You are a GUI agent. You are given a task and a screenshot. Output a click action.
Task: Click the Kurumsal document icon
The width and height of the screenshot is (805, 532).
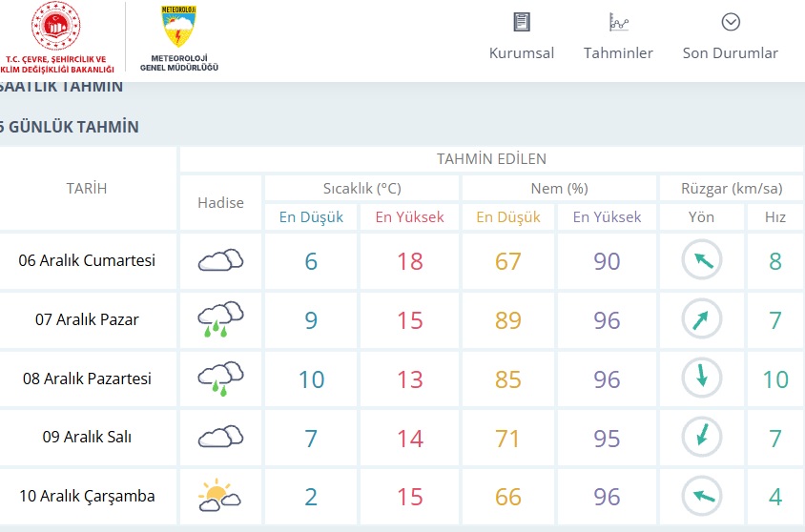coord(521,22)
